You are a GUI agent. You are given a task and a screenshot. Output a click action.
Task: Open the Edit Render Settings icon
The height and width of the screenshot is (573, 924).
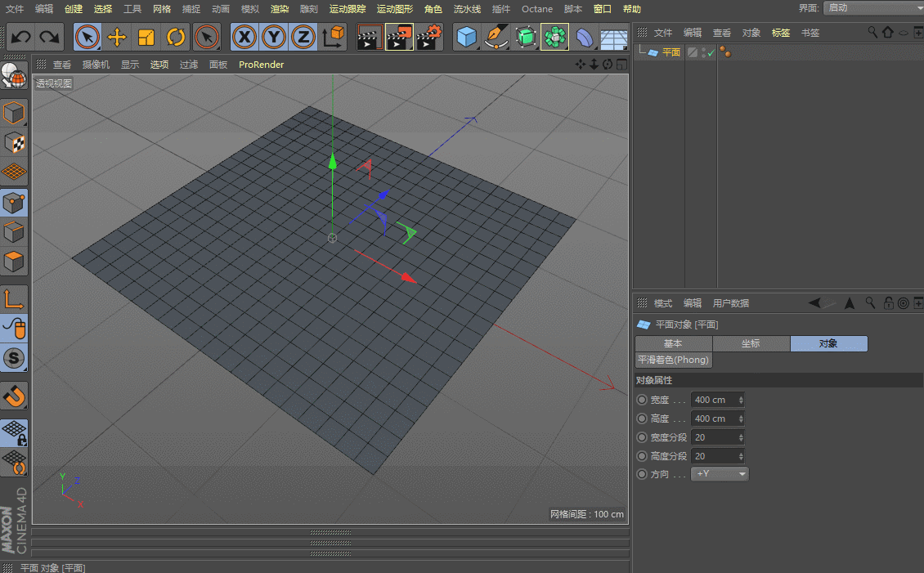(x=429, y=38)
